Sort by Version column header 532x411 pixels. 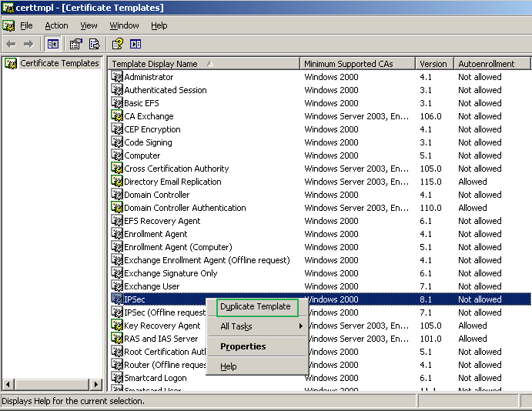(435, 64)
